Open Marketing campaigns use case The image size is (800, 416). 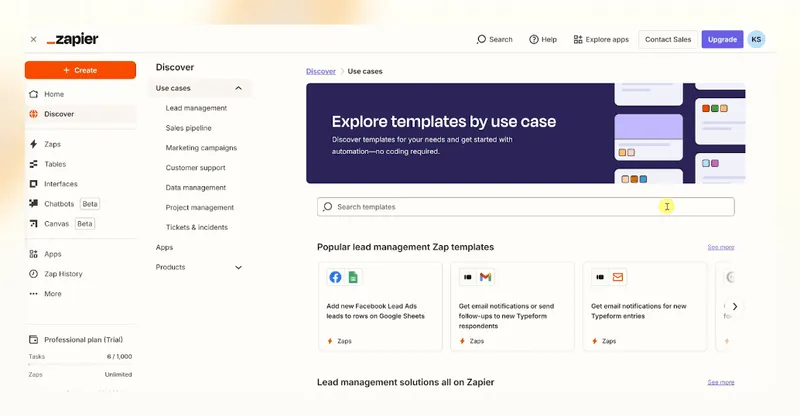[x=201, y=148]
